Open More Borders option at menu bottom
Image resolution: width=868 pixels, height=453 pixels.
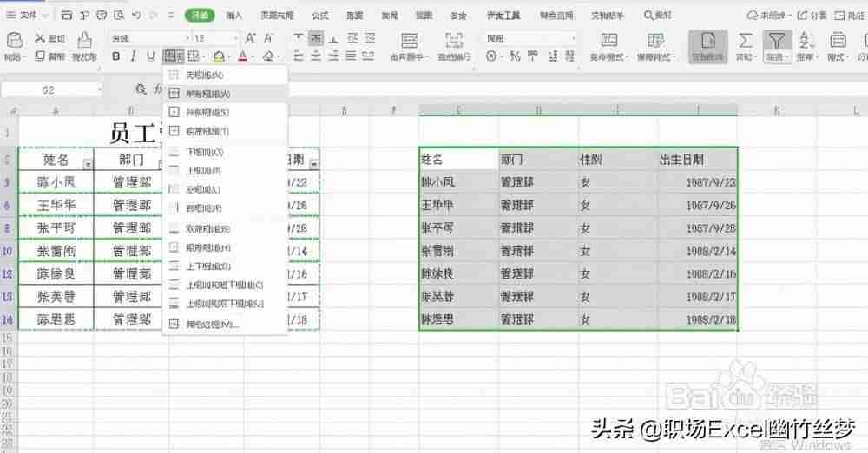click(x=226, y=324)
